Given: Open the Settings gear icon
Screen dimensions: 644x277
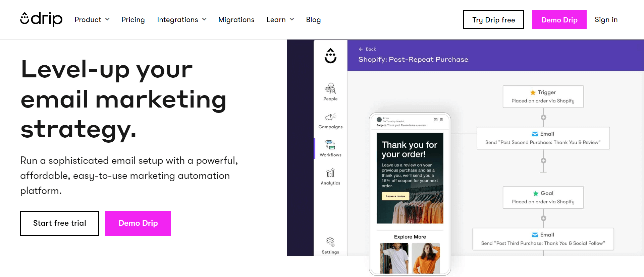Looking at the screenshot, I should tap(330, 241).
